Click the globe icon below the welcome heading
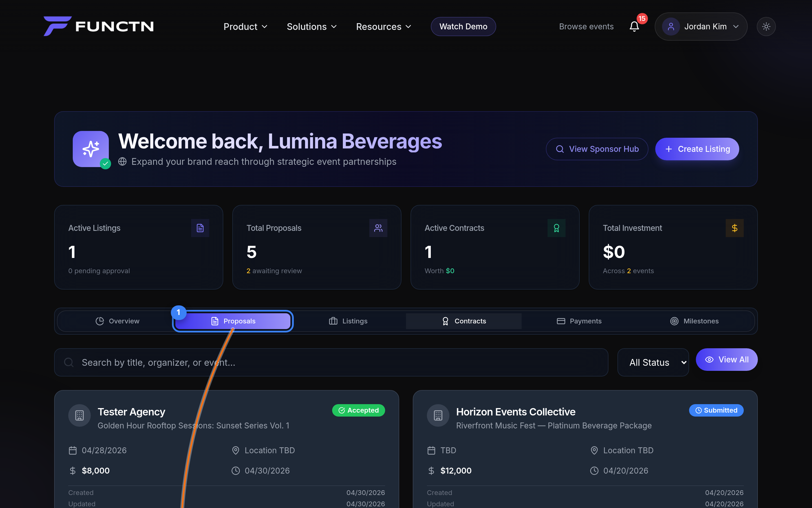 pos(122,162)
